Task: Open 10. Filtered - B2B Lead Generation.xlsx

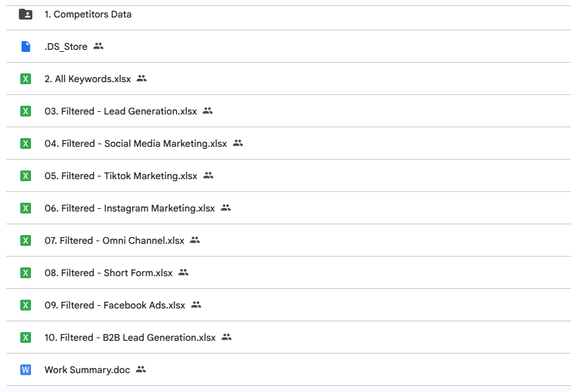Action: tap(130, 337)
